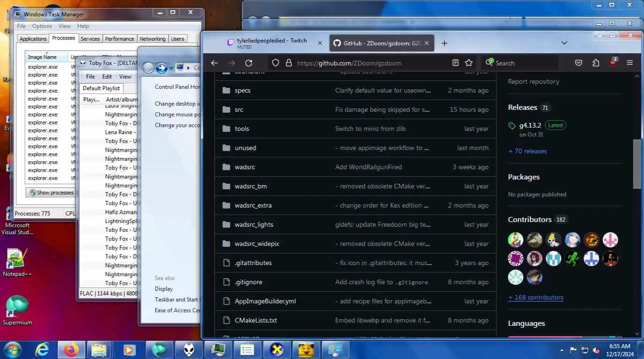Image resolution: width=644 pixels, height=359 pixels.
Task: Click the muted volume tray icon
Action: [596, 350]
